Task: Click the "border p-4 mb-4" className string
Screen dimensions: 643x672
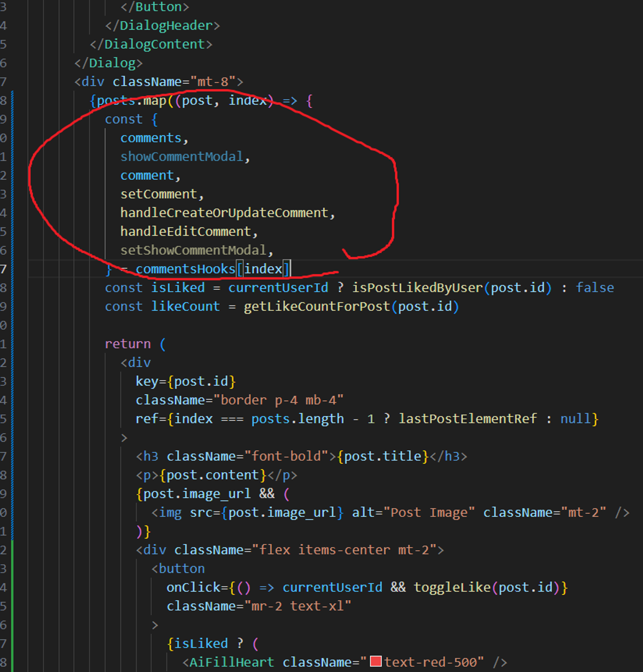Action: 278,400
